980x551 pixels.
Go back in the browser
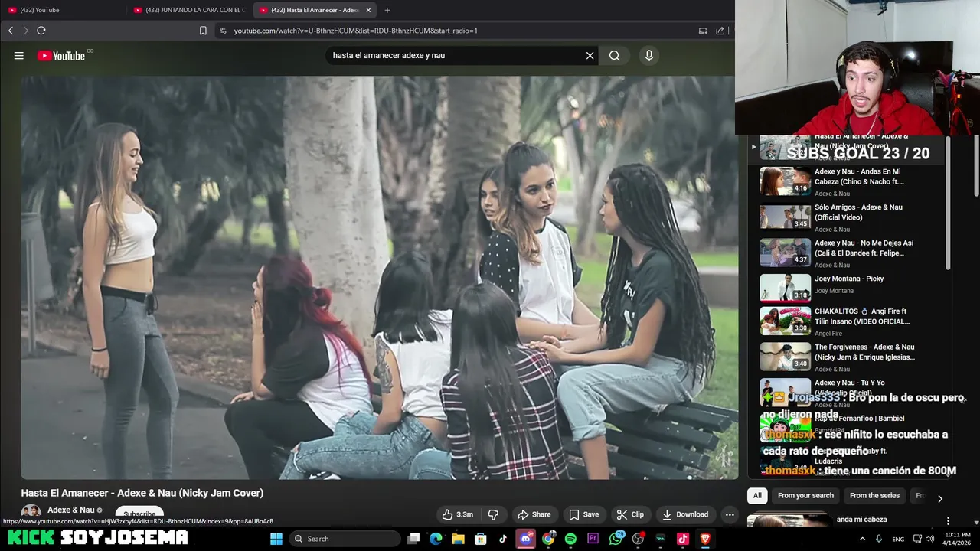click(11, 31)
